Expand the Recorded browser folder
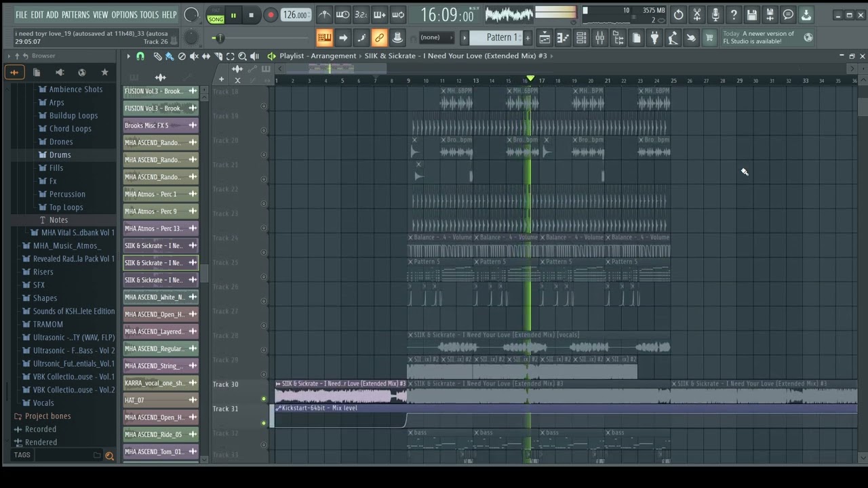 [41, 429]
